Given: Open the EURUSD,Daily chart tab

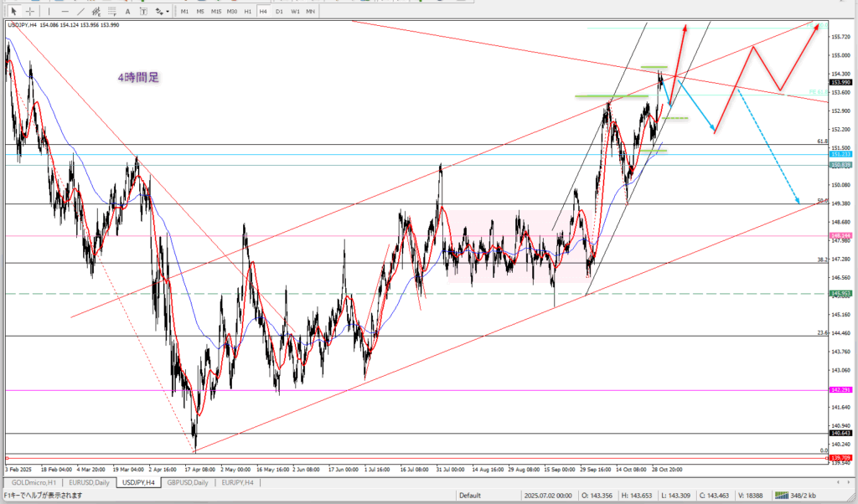Looking at the screenshot, I should click(x=90, y=483).
